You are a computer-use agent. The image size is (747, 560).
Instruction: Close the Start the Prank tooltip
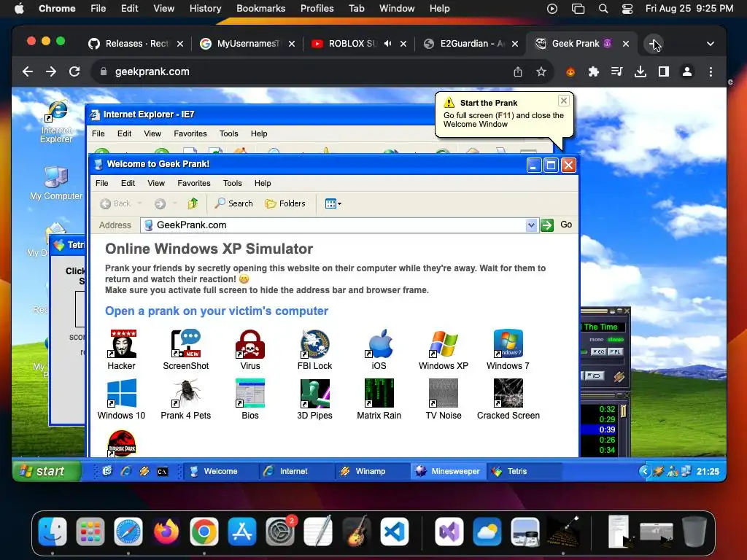(x=564, y=101)
